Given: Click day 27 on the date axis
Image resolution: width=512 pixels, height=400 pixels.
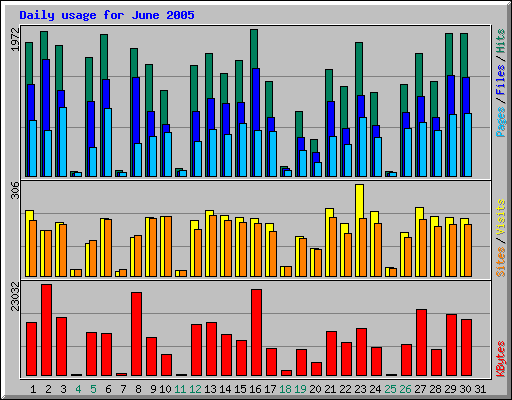Looking at the screenshot, I should click(420, 389).
